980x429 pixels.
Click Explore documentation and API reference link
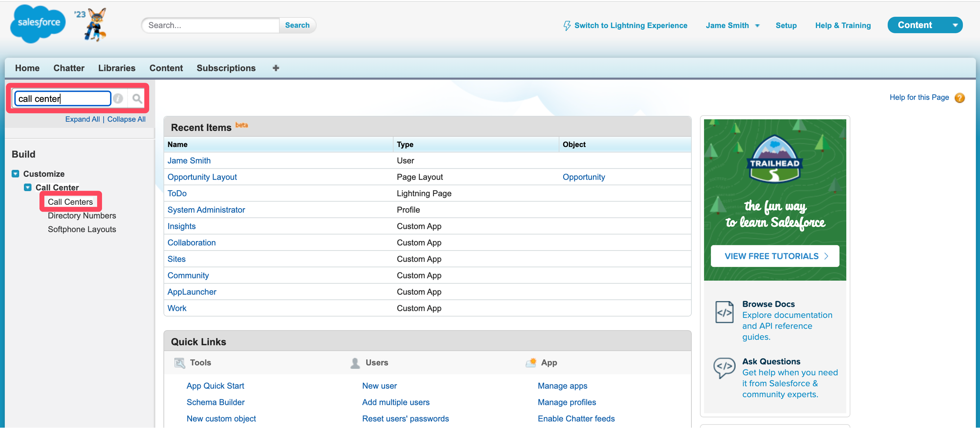(x=787, y=326)
